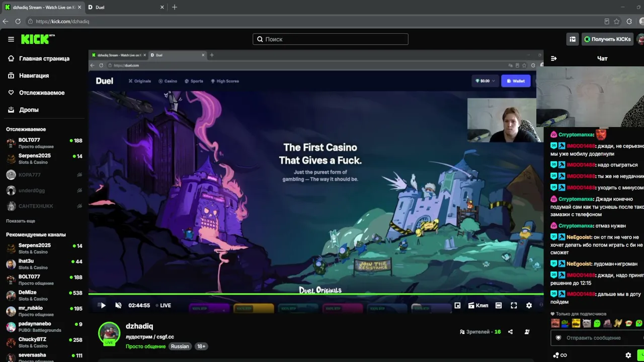The height and width of the screenshot is (362, 644).
Task: Open recommended channel padaynanebo
Action: click(x=44, y=327)
